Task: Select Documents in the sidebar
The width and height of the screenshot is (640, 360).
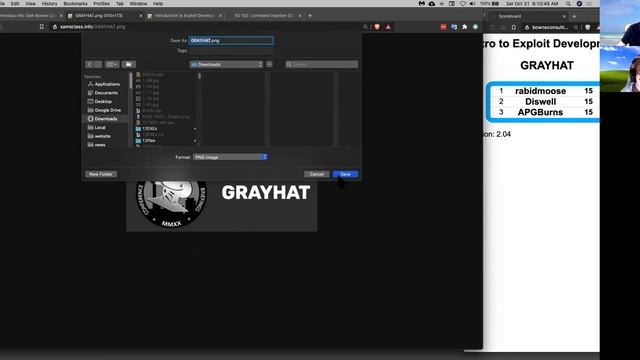Action: pos(103,93)
